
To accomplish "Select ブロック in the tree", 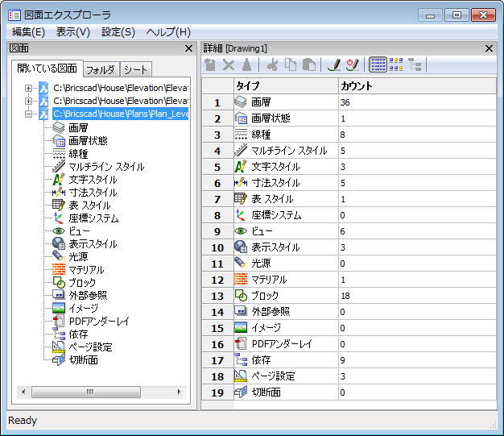I will tap(82, 283).
